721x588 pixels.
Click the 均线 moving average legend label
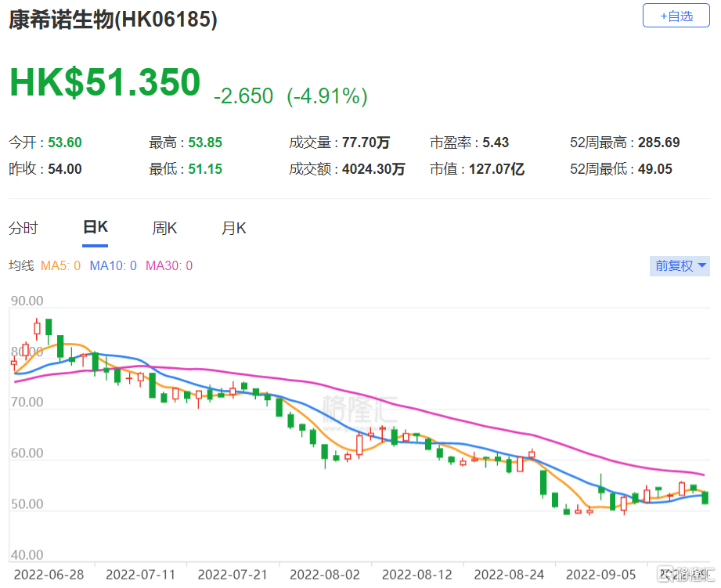click(x=21, y=265)
